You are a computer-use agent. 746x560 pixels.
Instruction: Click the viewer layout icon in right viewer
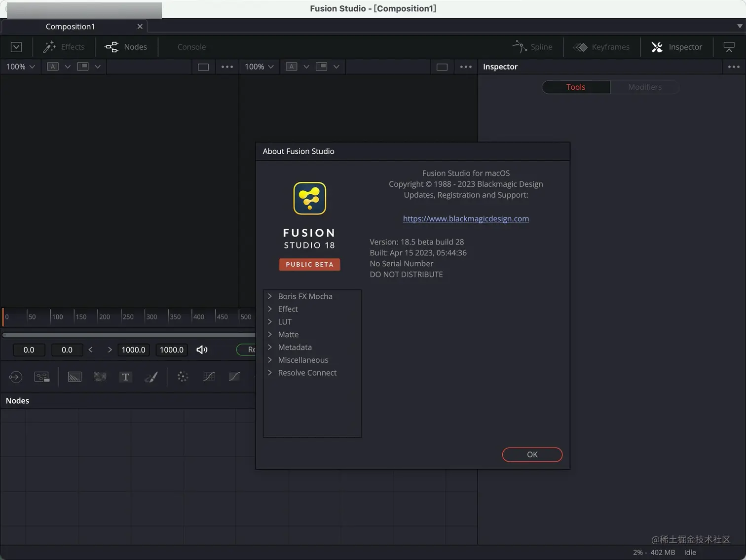322,67
